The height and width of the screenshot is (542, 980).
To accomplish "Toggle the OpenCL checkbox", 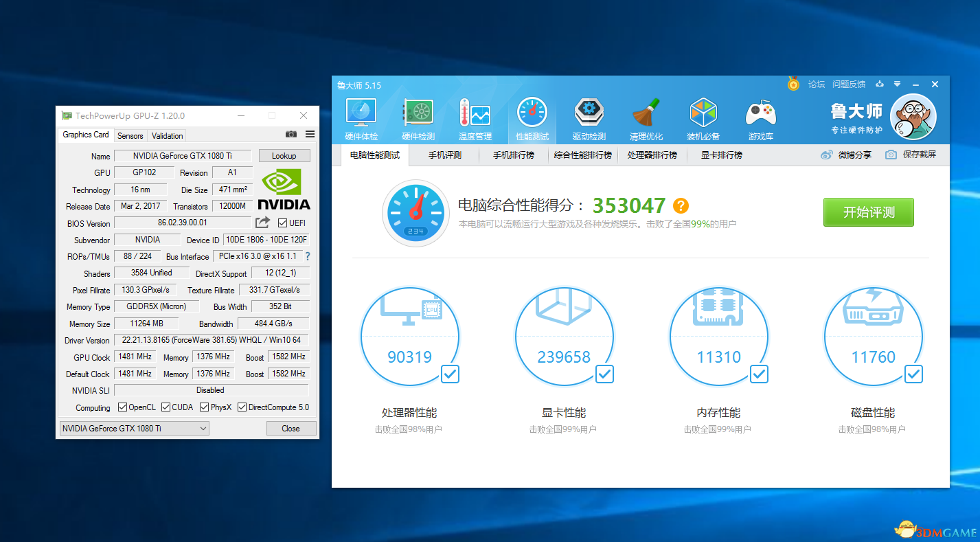I will (x=123, y=407).
